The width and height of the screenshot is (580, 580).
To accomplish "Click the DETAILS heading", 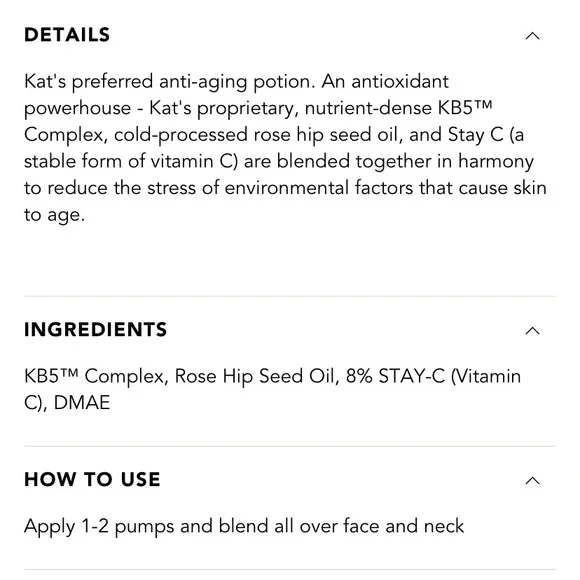I will (x=67, y=35).
